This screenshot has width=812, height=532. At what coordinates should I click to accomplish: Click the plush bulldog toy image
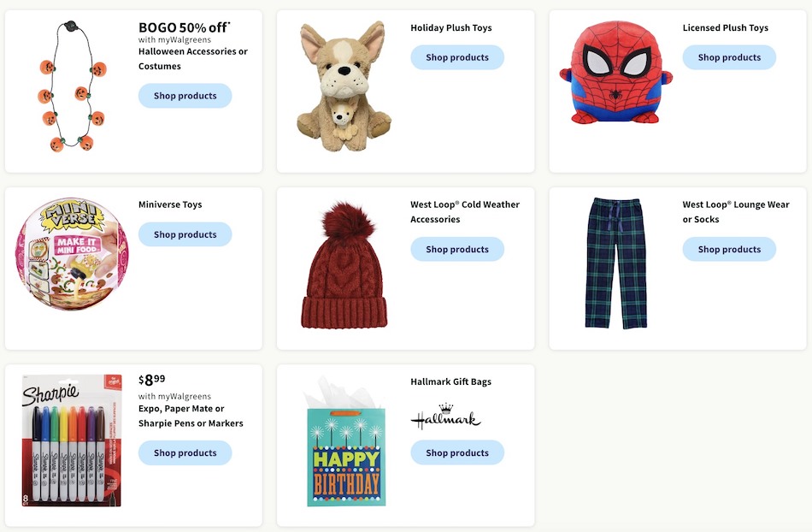(343, 87)
